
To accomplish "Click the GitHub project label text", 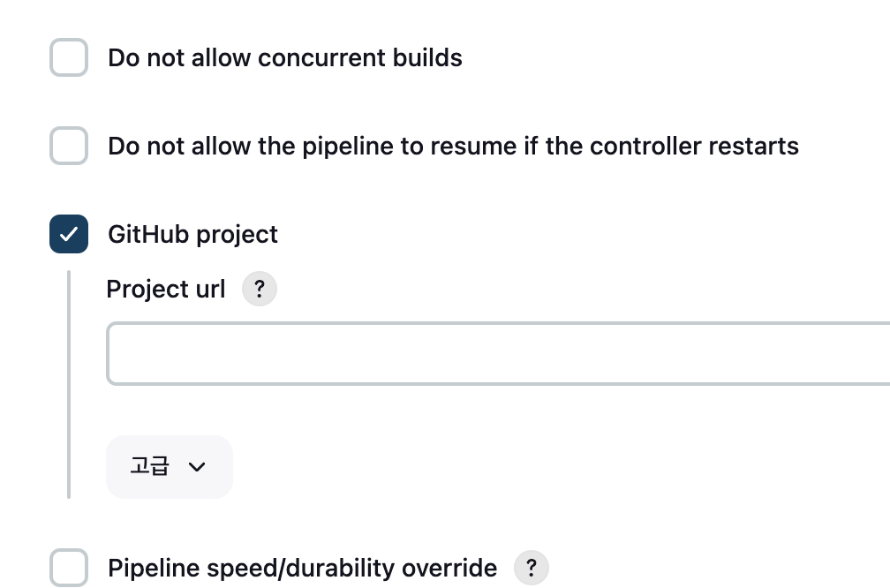I will click(193, 235).
